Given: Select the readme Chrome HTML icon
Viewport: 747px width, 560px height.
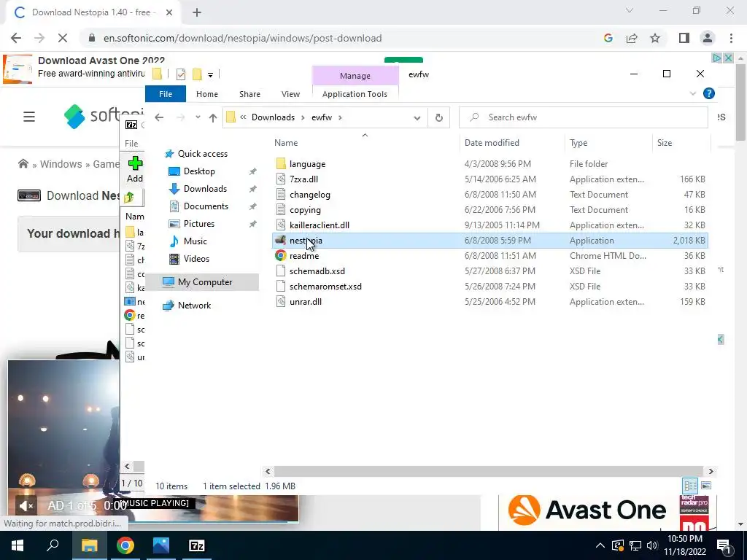Looking at the screenshot, I should (281, 256).
